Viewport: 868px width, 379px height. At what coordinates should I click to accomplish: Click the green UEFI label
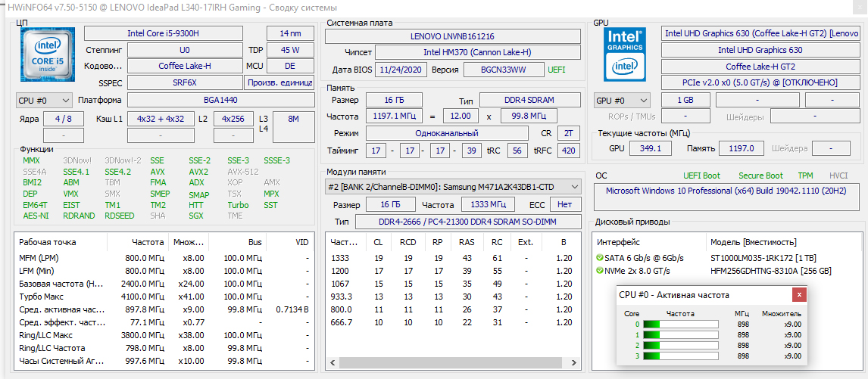pos(557,70)
